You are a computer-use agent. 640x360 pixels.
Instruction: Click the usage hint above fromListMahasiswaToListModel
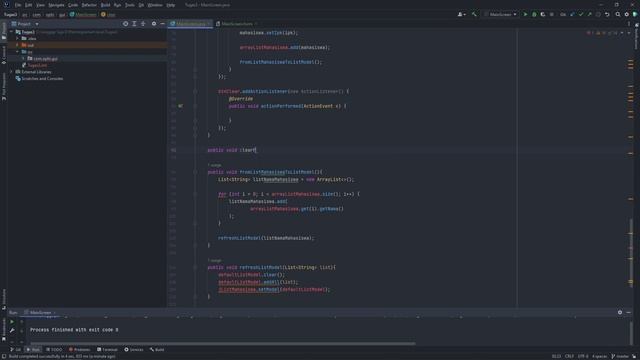click(215, 165)
